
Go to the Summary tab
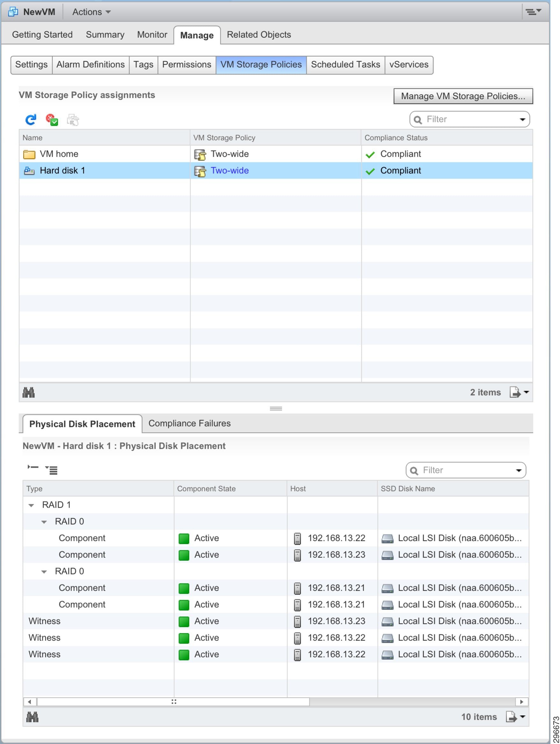[x=105, y=35]
